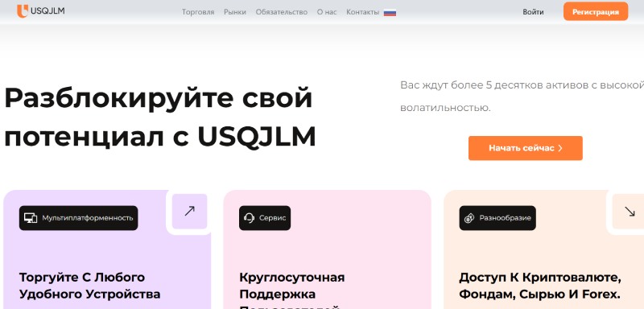Click the Мультиплатформенность badge
This screenshot has width=644, height=309.
(78, 218)
